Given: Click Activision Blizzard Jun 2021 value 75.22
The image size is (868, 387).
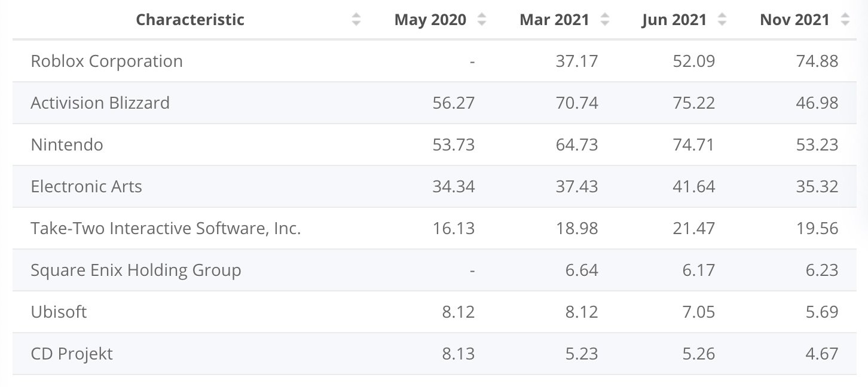Looking at the screenshot, I should (694, 103).
